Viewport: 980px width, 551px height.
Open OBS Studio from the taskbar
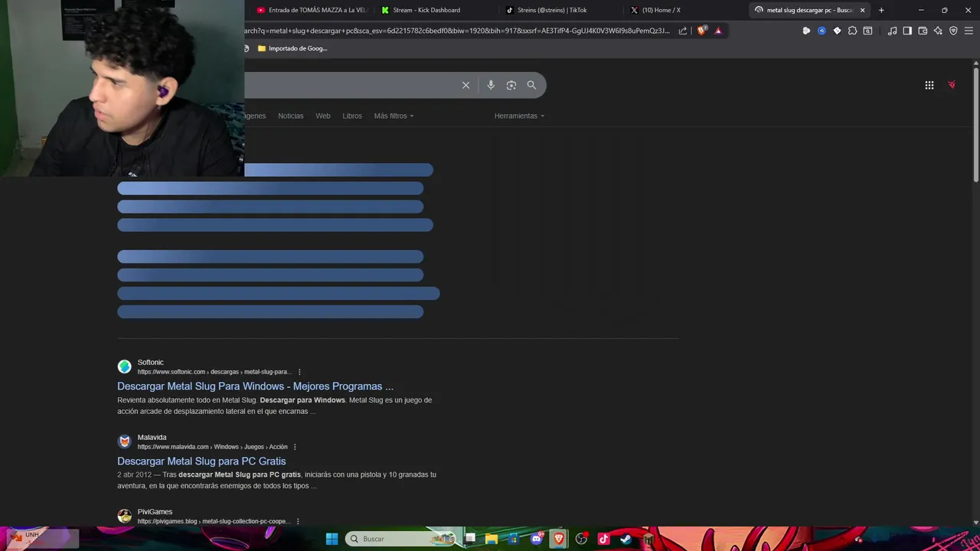(581, 539)
